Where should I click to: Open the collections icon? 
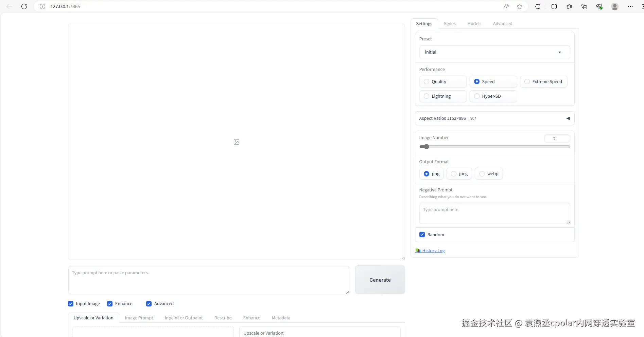click(x=584, y=6)
